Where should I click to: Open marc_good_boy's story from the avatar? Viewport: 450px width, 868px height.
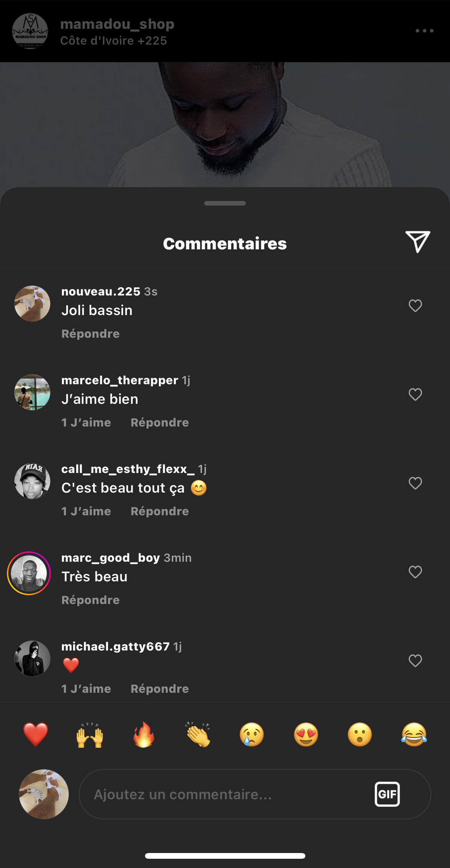pyautogui.click(x=29, y=573)
